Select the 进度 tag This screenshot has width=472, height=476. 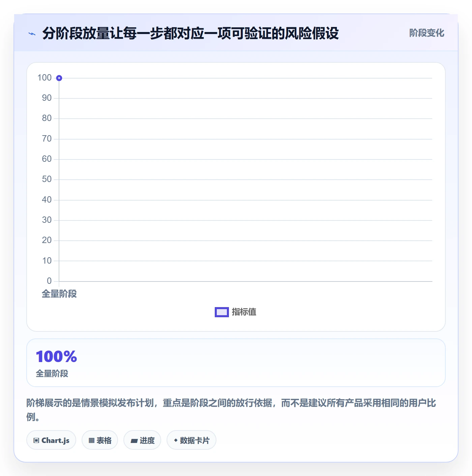click(x=142, y=440)
